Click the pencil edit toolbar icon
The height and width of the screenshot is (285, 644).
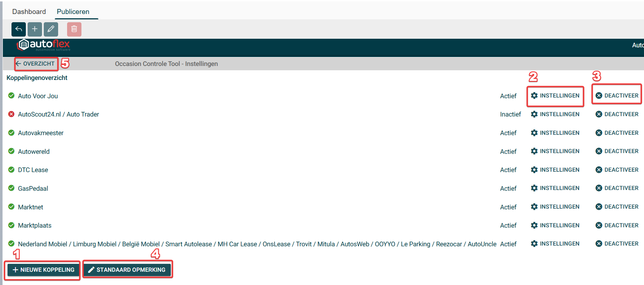(x=51, y=29)
